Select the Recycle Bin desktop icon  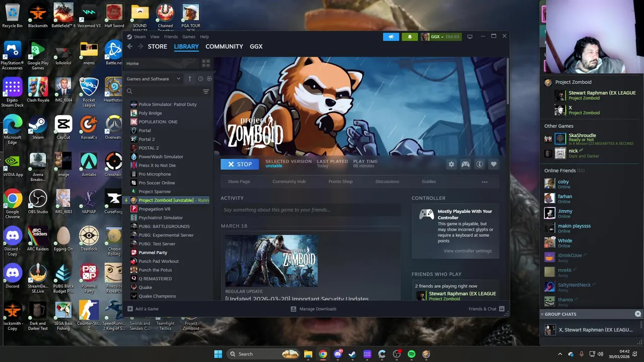[x=12, y=16]
